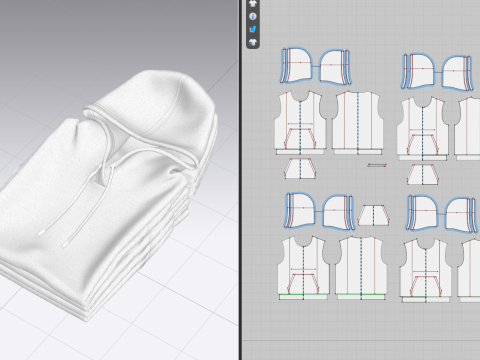Screen dimensions: 480x360
Task: Select right hood pattern in lower-right pattern set
Action: click(x=457, y=214)
